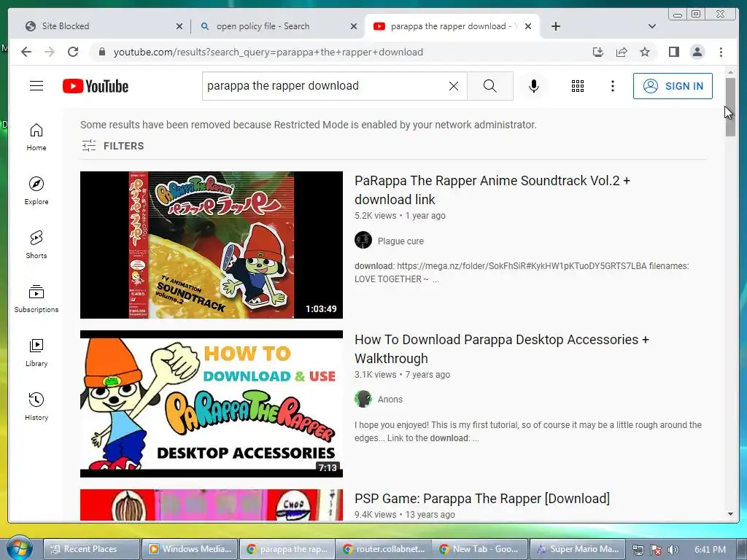Click the SIGN IN button
The image size is (747, 560).
click(x=673, y=86)
